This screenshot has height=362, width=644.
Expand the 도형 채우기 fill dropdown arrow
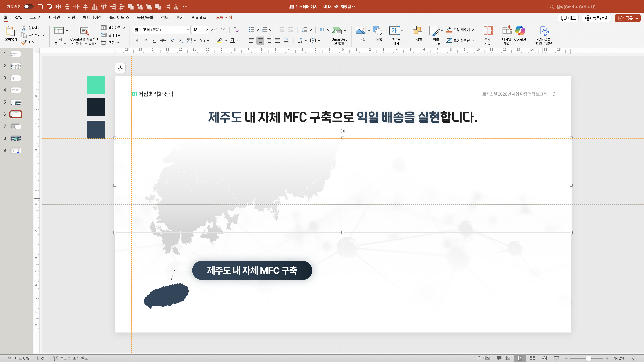pyautogui.click(x=472, y=30)
